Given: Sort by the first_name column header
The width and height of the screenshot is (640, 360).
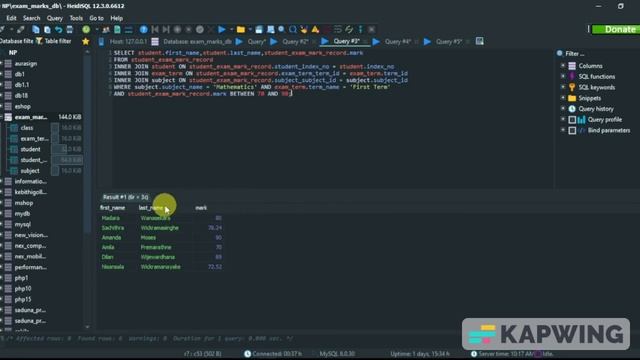Looking at the screenshot, I should point(113,208).
